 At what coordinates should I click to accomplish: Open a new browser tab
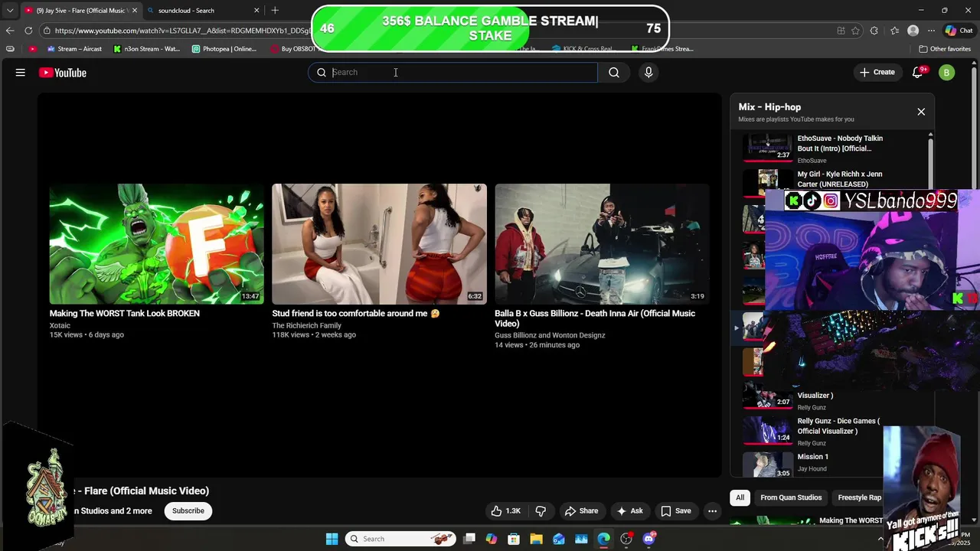(275, 10)
